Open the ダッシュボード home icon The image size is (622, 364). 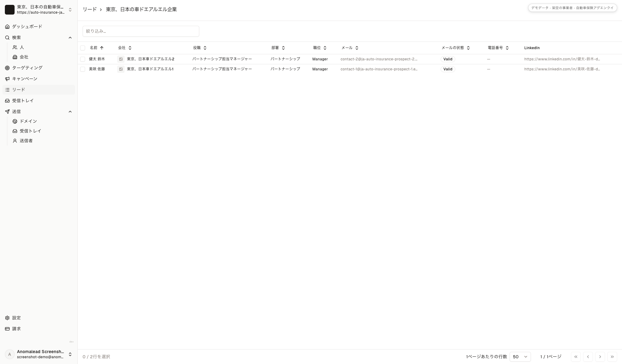(7, 27)
